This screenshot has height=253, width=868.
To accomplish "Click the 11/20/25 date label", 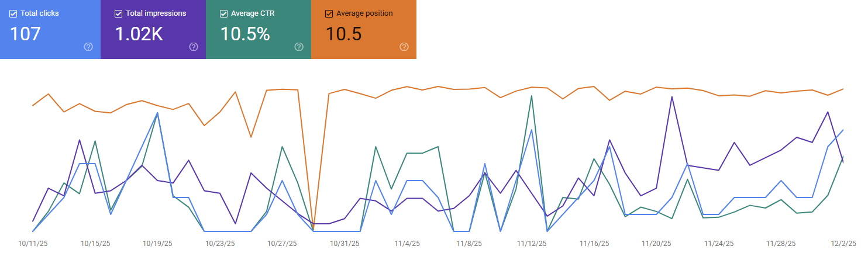I will [x=656, y=243].
